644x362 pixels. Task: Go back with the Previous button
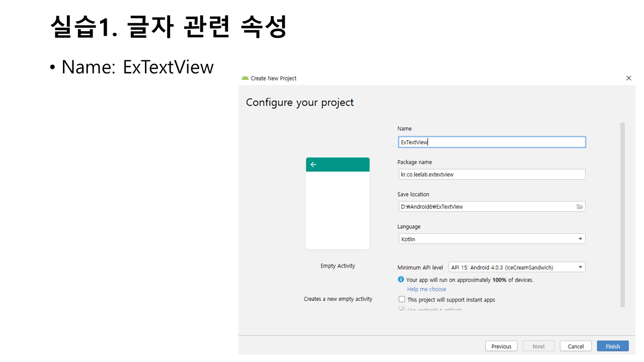[501, 346]
